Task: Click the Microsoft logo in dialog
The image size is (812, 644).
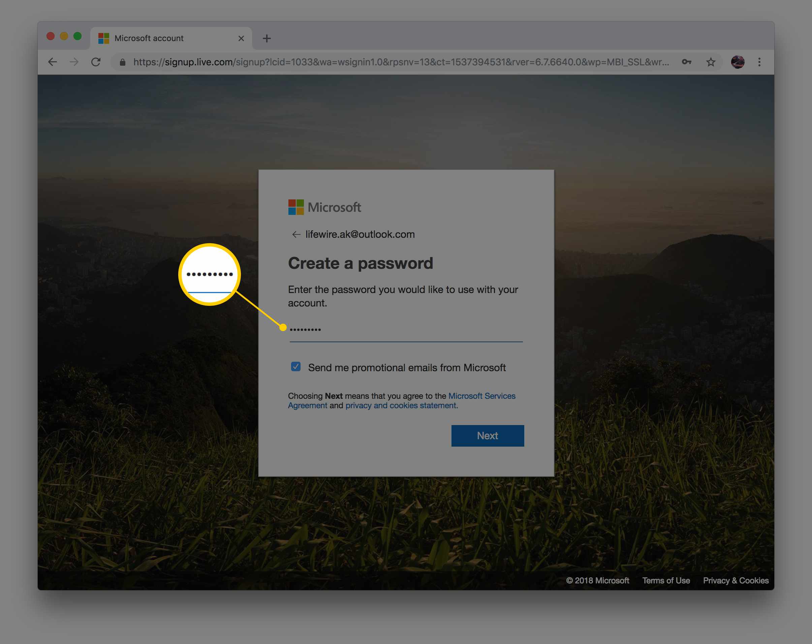Action: (x=324, y=207)
